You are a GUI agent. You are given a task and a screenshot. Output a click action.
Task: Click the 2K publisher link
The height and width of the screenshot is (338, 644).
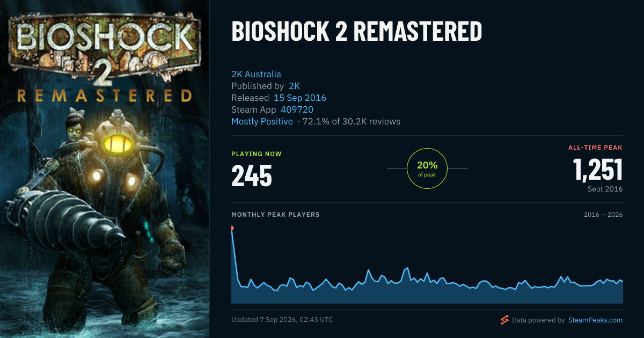(x=294, y=86)
